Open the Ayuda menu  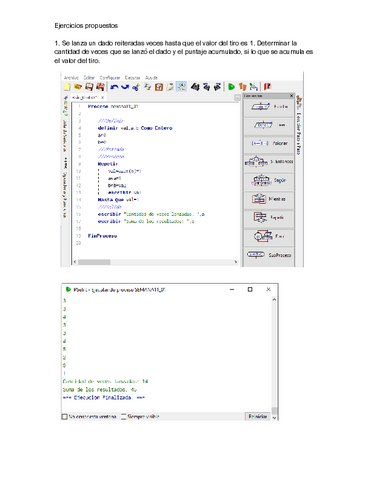pyautogui.click(x=151, y=77)
